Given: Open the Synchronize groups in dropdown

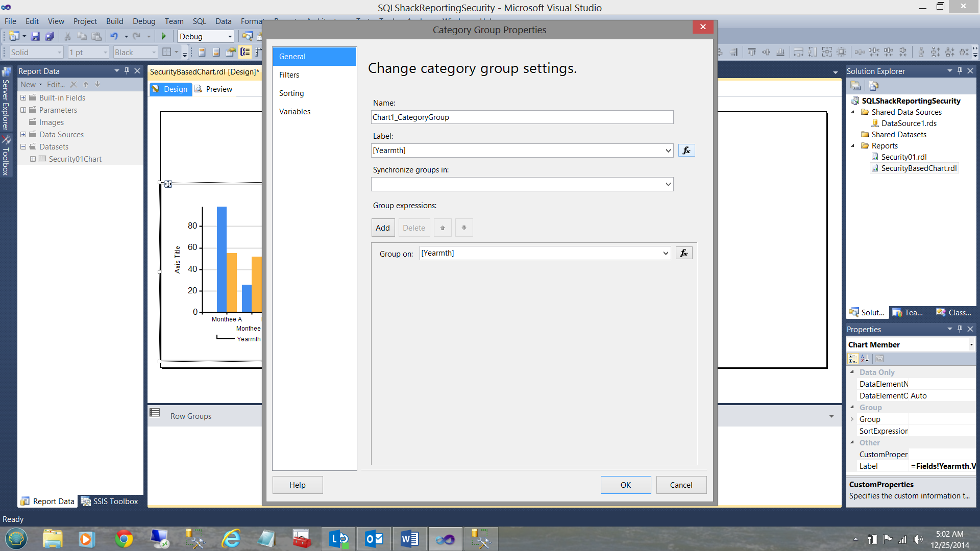Looking at the screenshot, I should [x=668, y=184].
